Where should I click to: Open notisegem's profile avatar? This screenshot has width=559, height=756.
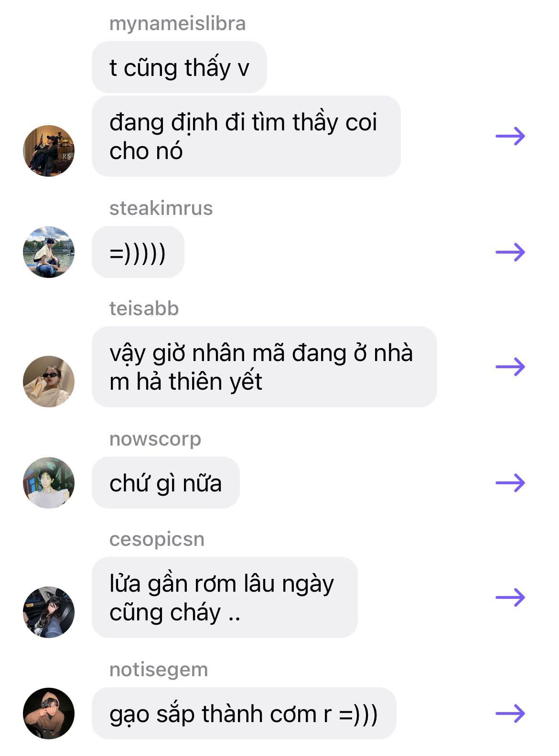click(x=49, y=713)
